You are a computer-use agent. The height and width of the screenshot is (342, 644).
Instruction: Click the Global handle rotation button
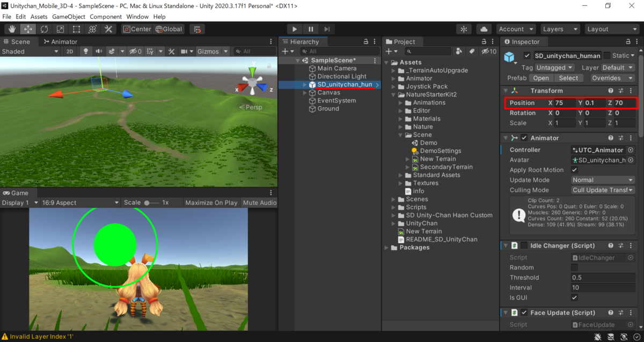169,29
